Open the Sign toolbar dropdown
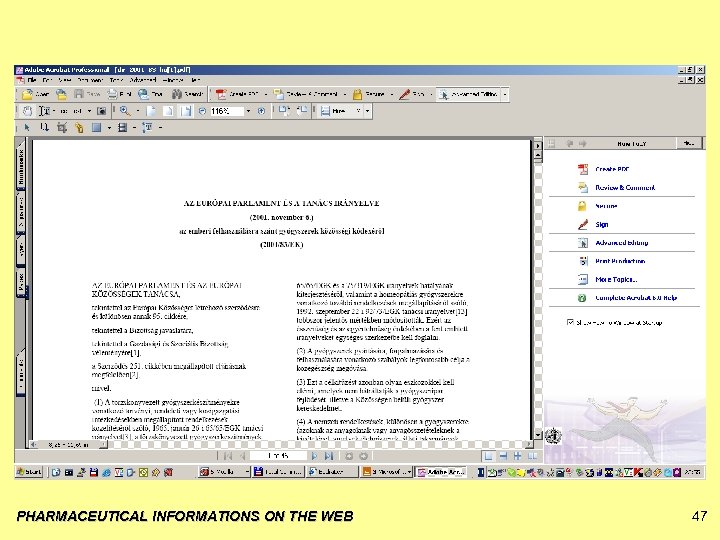The image size is (720, 540). click(431, 94)
